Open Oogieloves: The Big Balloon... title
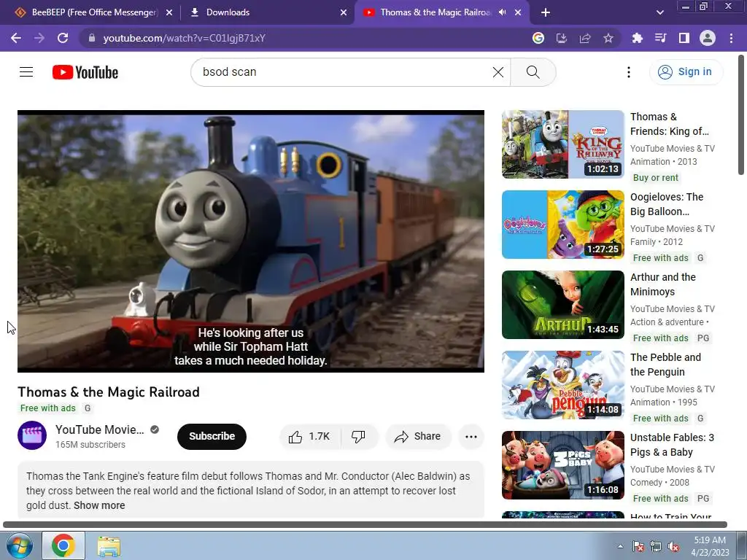Image resolution: width=747 pixels, height=560 pixels. click(x=667, y=204)
